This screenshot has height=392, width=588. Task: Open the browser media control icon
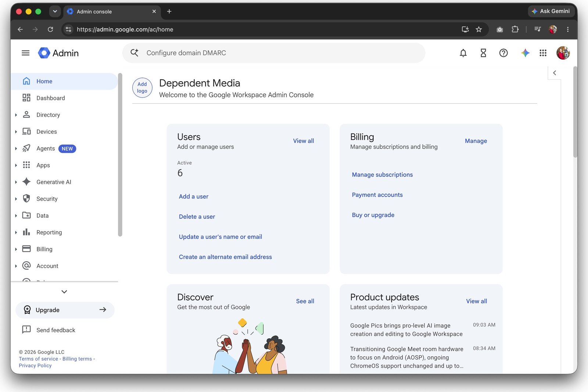538,29
